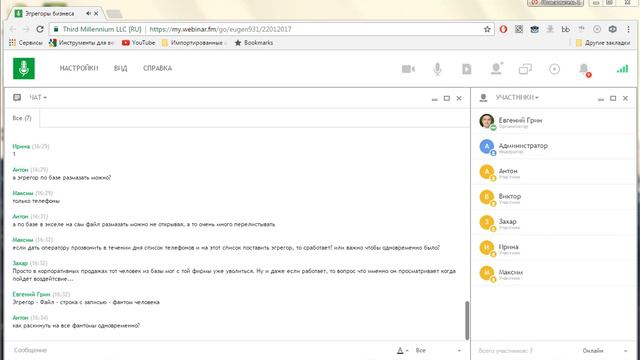Screen dimensions: 640x360
Task: Click Евгений Грин's name in chat
Action: coord(31,294)
